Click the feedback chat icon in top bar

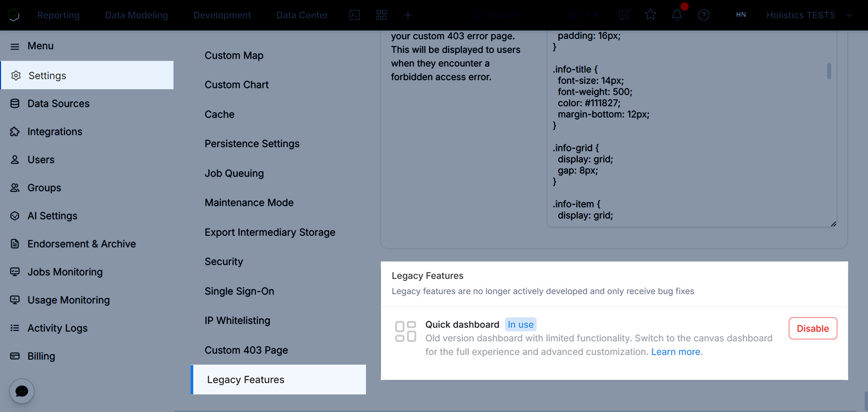pos(624,14)
